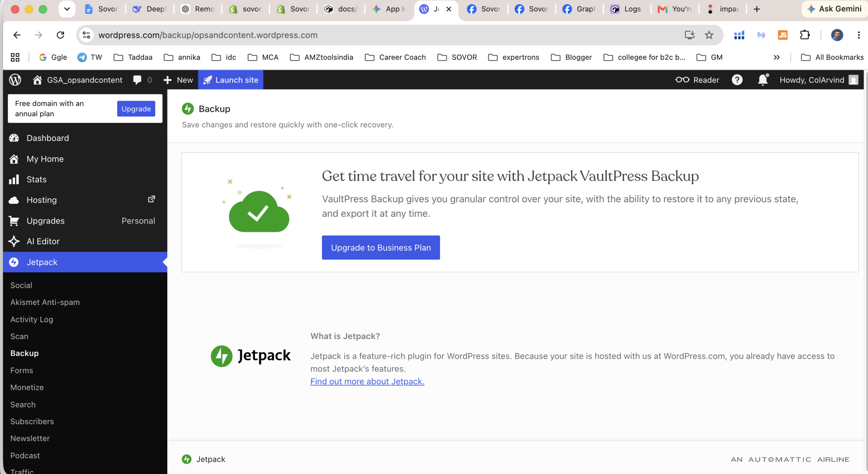The width and height of the screenshot is (868, 474).
Task: Open Newsletter submenu item
Action: click(x=30, y=438)
